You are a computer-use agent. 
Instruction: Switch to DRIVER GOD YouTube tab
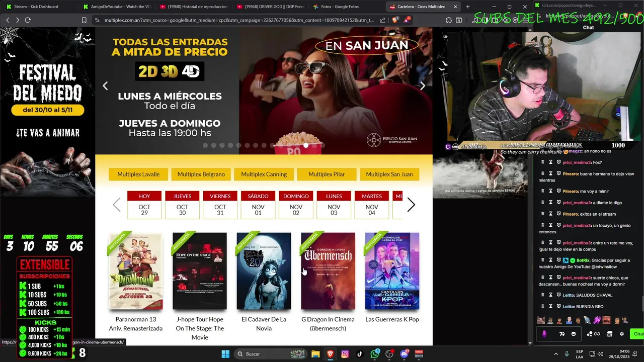tap(270, 7)
